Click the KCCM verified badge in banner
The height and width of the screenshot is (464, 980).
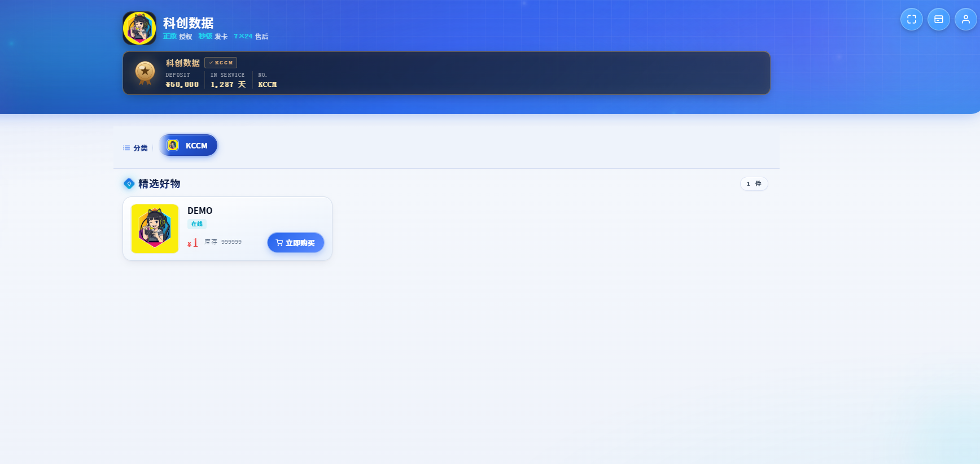[221, 63]
